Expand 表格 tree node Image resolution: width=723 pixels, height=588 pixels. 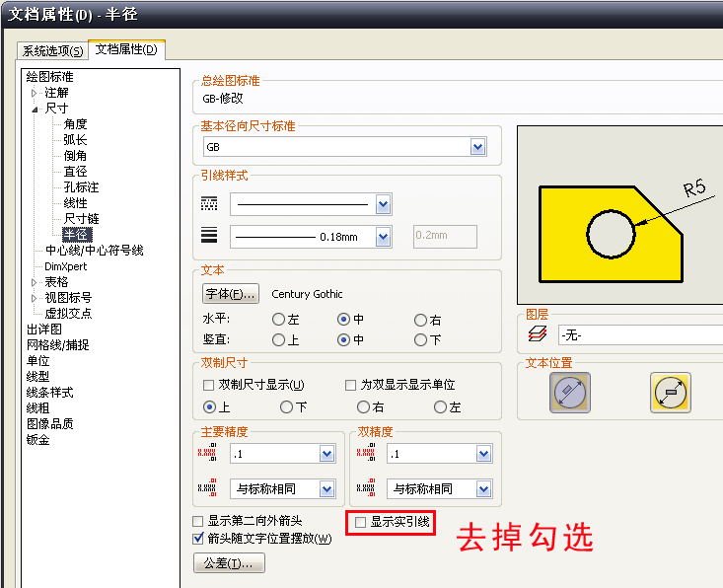coord(35,282)
